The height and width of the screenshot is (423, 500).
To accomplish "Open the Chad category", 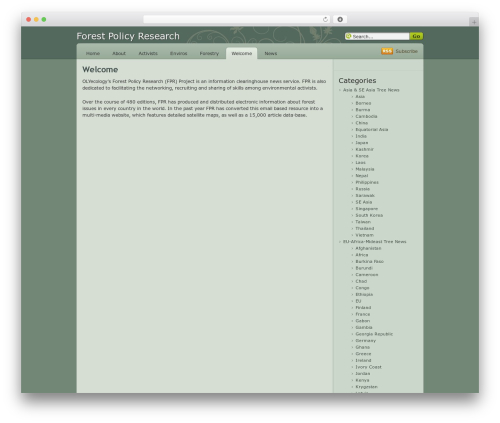I will coord(361,281).
